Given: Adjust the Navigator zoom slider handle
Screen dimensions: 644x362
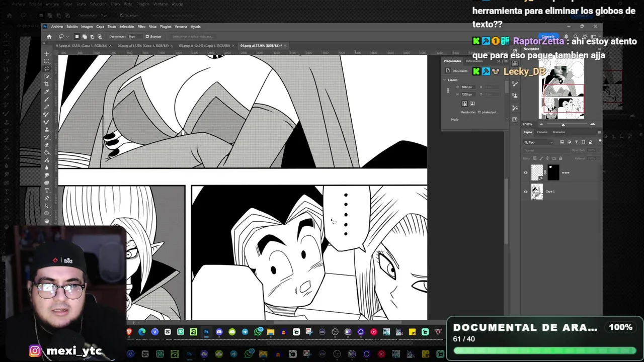Looking at the screenshot, I should 563,124.
